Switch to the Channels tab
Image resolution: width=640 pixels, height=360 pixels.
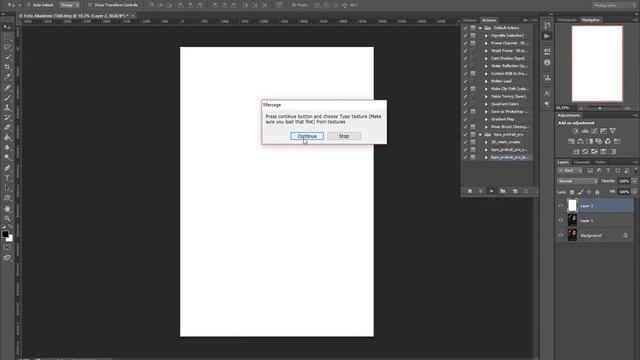(x=582, y=162)
